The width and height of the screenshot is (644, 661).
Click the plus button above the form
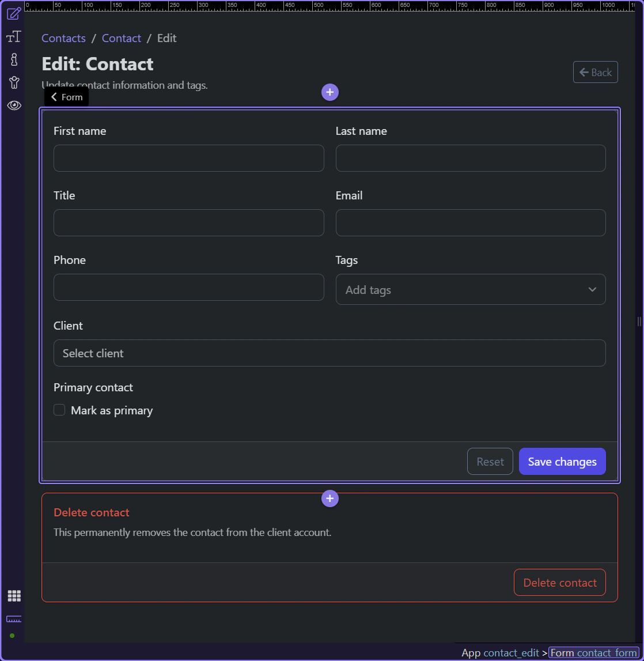pos(329,92)
